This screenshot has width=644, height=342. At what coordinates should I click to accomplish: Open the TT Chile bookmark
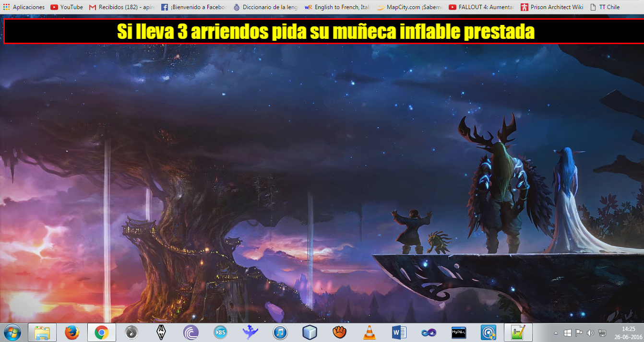tap(605, 7)
